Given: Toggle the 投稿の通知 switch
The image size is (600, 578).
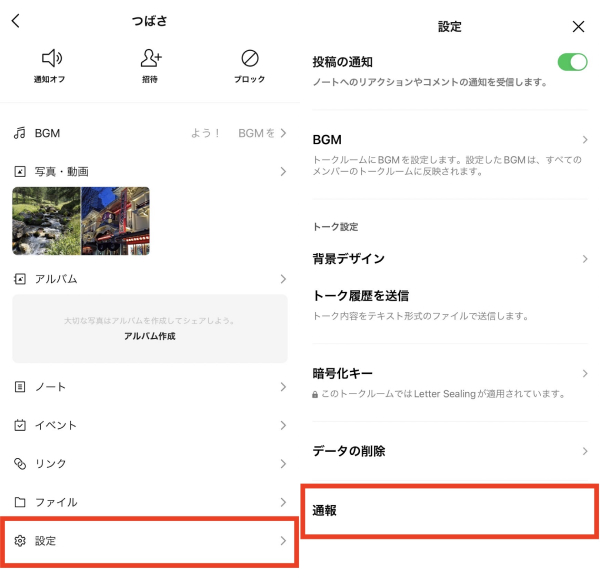Looking at the screenshot, I should (572, 62).
